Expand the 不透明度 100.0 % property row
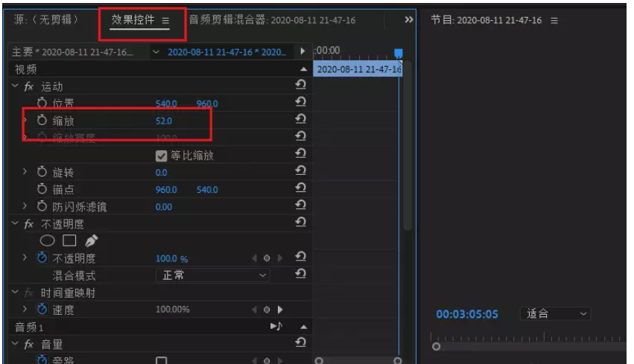The image size is (634, 364). [x=25, y=258]
